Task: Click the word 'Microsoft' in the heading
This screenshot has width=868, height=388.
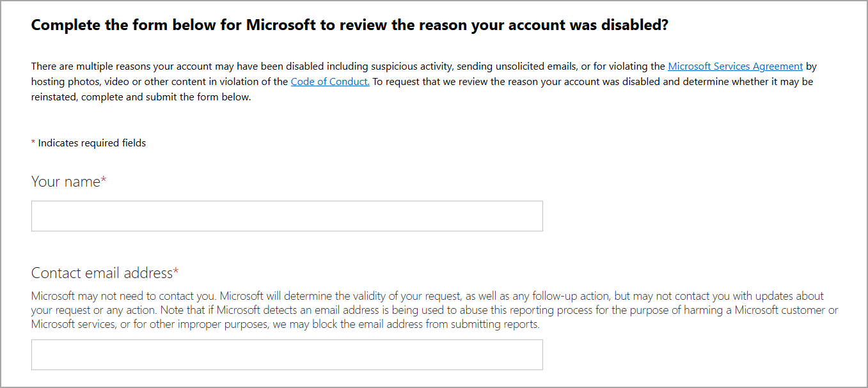Action: coord(281,26)
